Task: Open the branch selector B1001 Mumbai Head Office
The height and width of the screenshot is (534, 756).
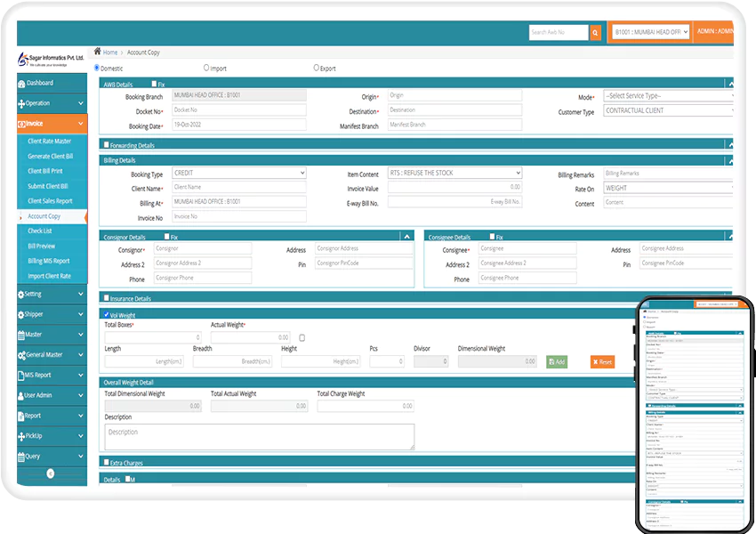Action: pyautogui.click(x=650, y=32)
